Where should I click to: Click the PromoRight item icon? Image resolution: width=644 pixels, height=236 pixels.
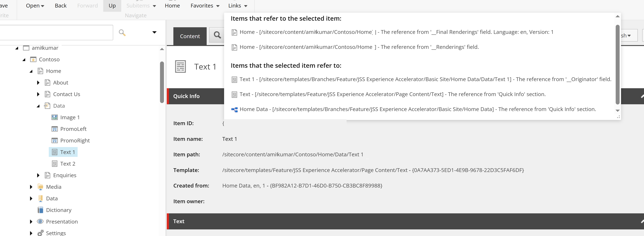click(x=54, y=140)
